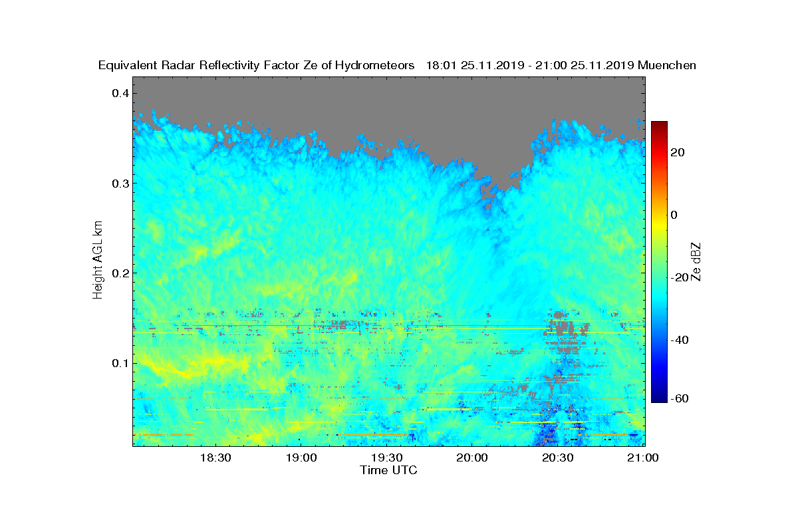Viewport: 798px width, 532px height.
Task: Click the 21:00 time tick label
Action: coord(643,458)
